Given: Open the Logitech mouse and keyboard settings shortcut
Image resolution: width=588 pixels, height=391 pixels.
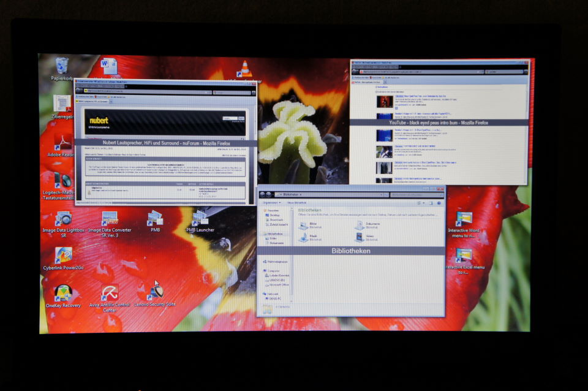Looking at the screenshot, I should tap(62, 180).
